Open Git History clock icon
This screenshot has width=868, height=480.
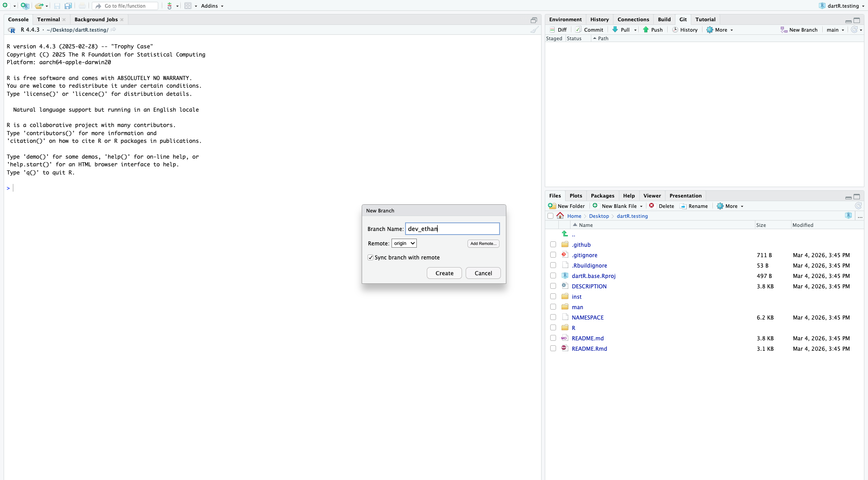pos(675,30)
